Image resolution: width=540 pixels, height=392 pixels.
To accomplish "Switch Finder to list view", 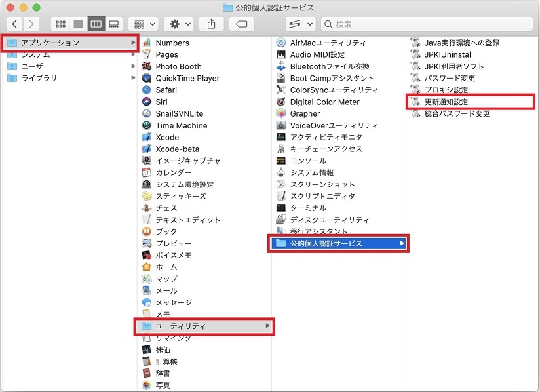I will point(79,24).
